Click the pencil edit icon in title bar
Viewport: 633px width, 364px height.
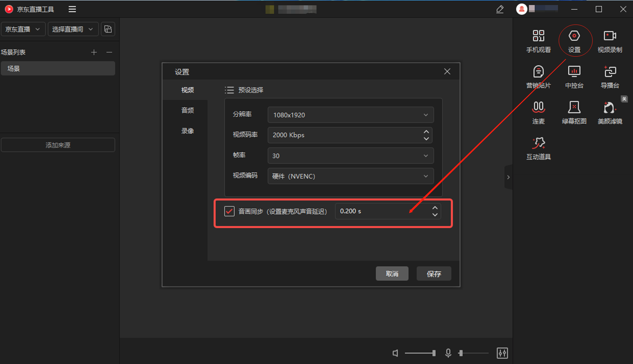coord(500,9)
